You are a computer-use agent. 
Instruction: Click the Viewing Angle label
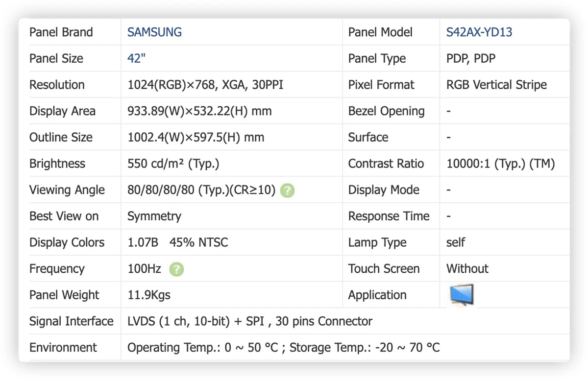tap(67, 190)
